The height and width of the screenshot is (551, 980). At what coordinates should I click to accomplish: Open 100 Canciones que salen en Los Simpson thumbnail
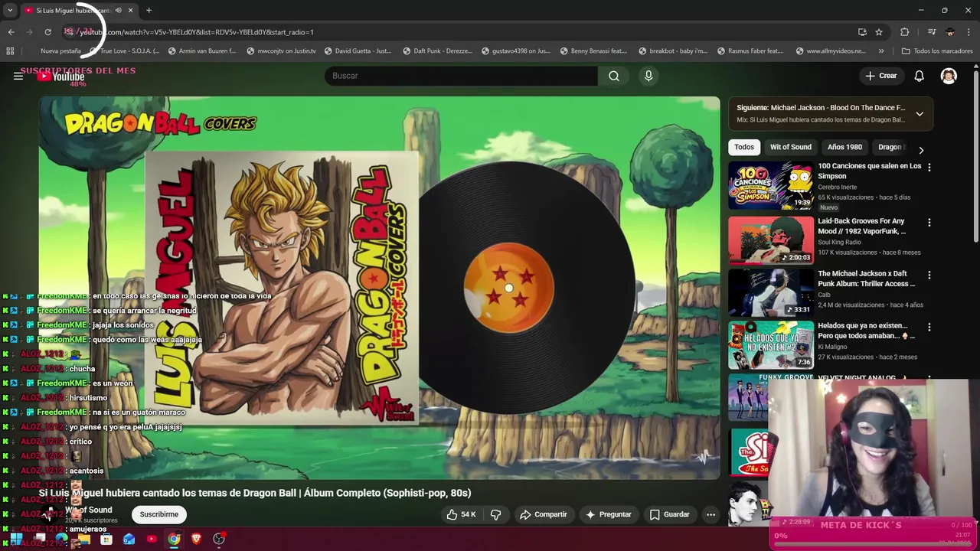click(770, 185)
